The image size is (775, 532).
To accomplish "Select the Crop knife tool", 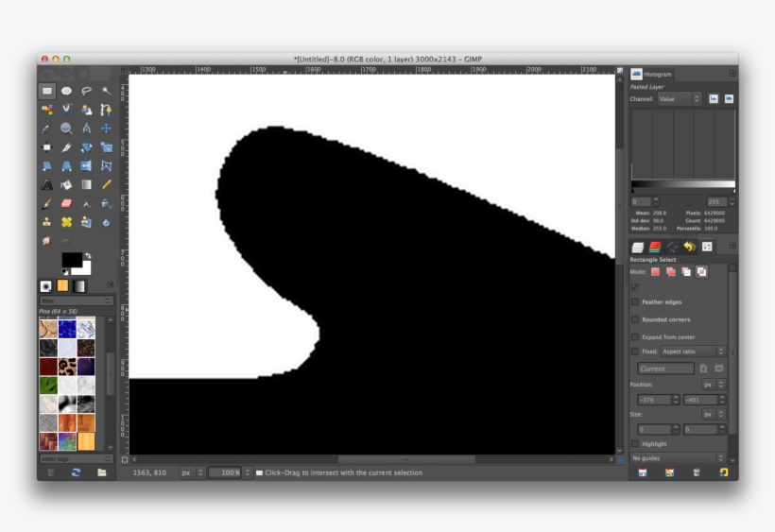I will click(66, 147).
